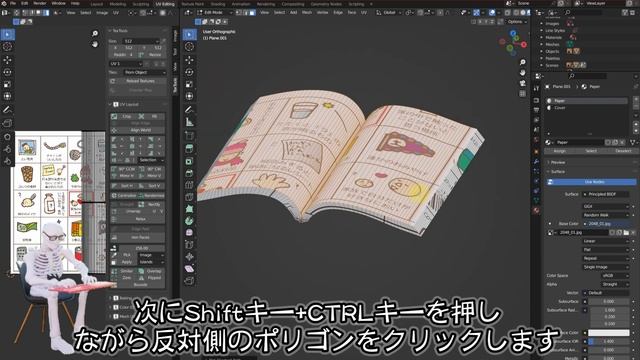The image size is (640, 360).
Task: Select the Annotate tool in 3D viewport toolbar
Action: (x=189, y=109)
